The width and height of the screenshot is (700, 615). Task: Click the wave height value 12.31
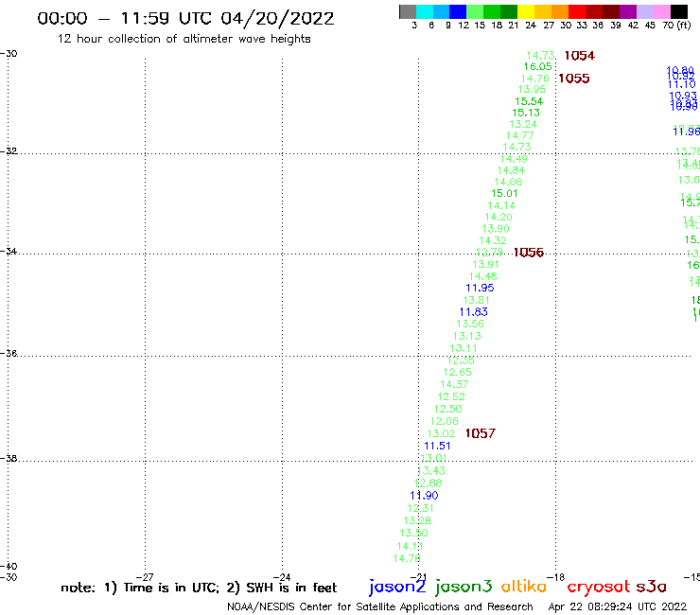click(421, 509)
